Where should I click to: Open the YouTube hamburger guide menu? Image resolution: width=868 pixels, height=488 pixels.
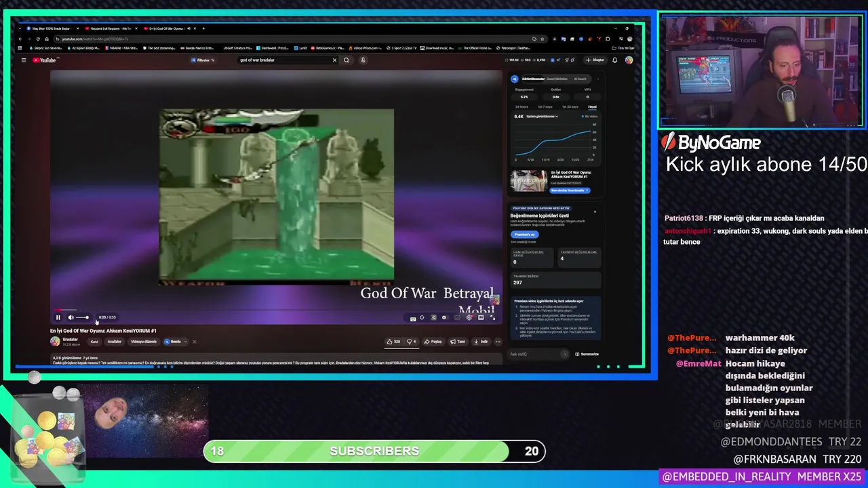click(x=24, y=60)
